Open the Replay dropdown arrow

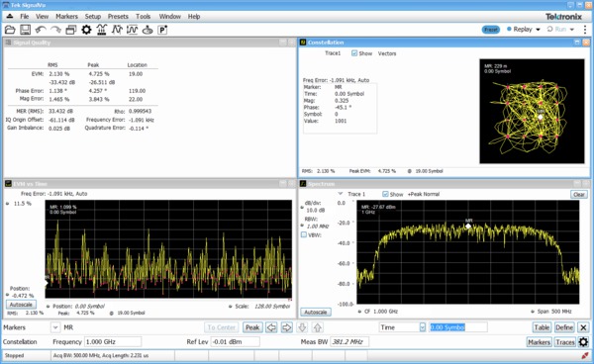(x=538, y=30)
